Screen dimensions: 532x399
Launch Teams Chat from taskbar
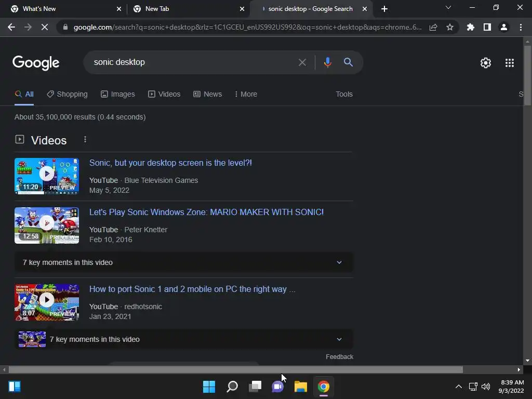tap(277, 387)
